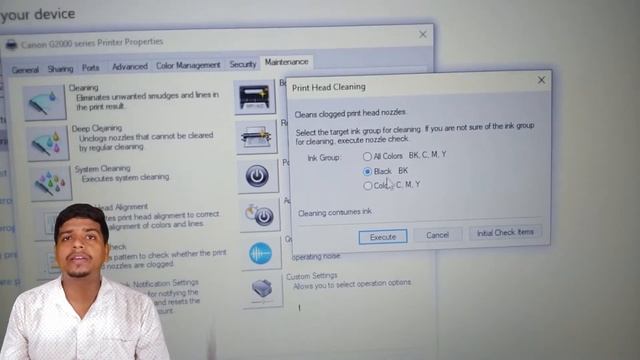Select the All Colors ink group

(367, 156)
